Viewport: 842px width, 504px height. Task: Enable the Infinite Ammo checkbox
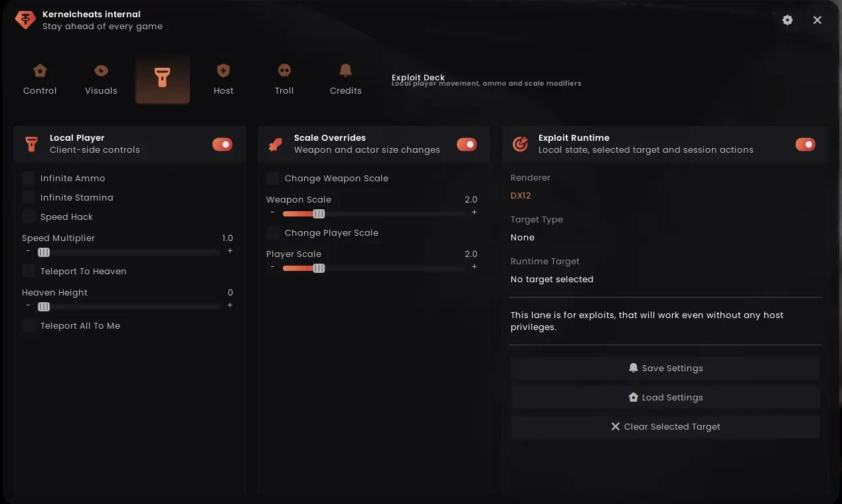click(29, 178)
